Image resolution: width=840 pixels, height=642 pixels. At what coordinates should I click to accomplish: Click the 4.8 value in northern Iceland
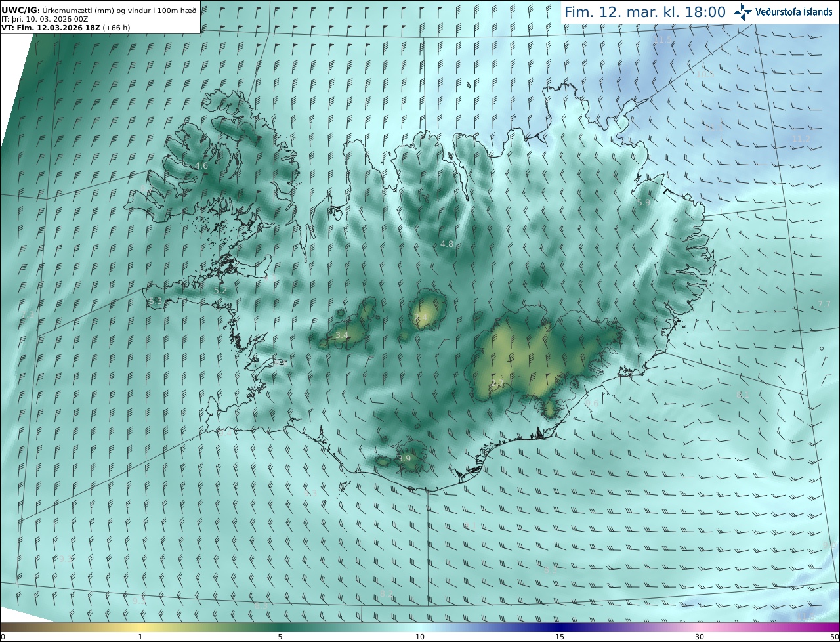point(447,244)
